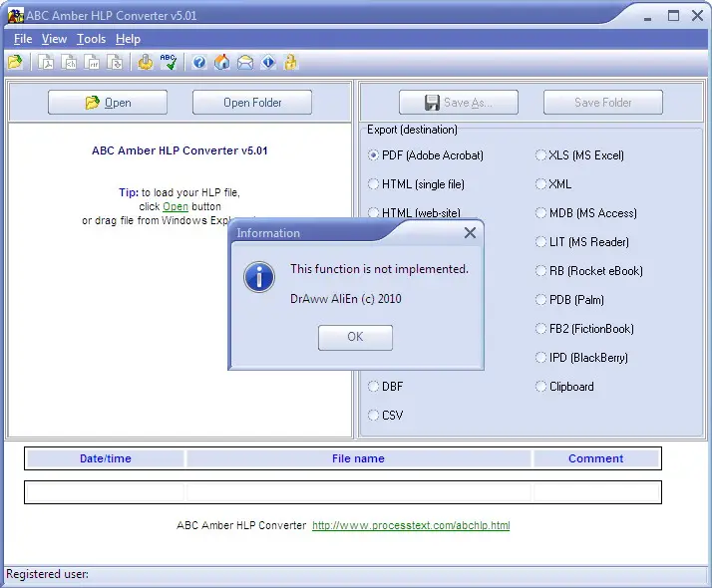Click the blue question mark help icon

[x=198, y=62]
